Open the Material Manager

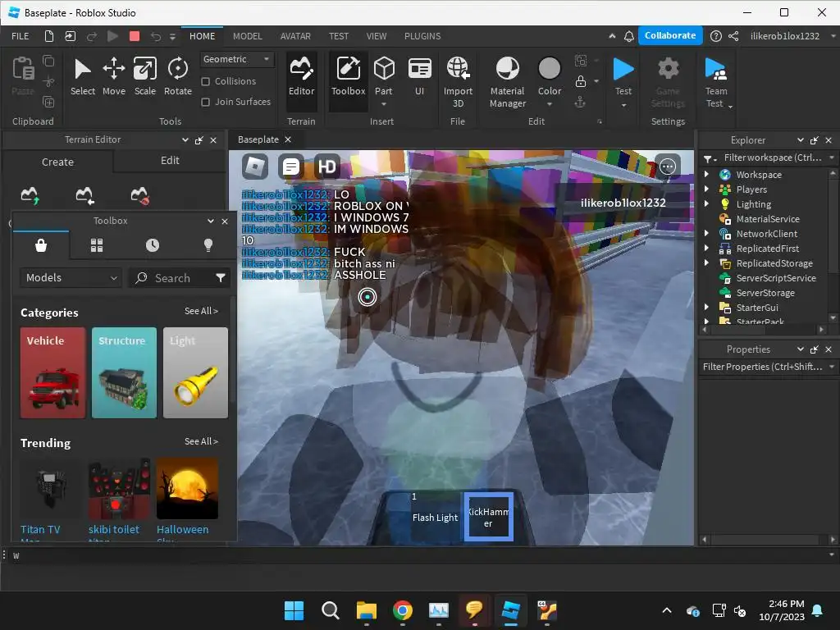(x=507, y=82)
